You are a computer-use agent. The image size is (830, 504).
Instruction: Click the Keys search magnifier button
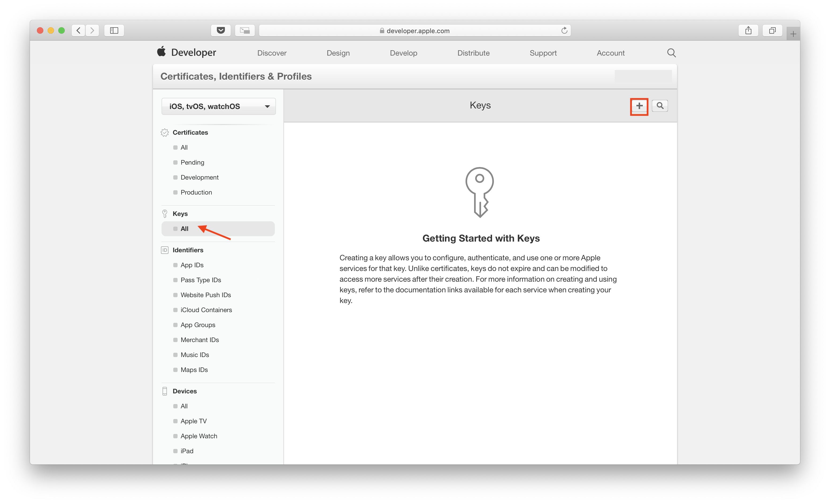(660, 106)
